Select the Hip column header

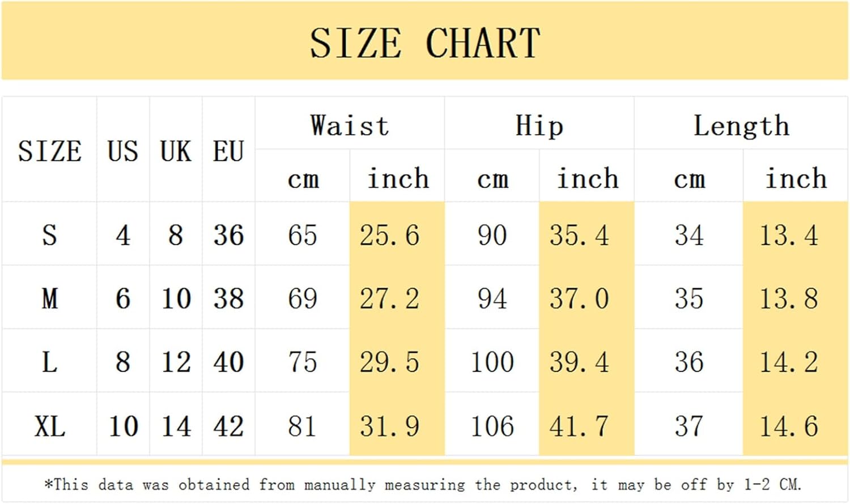point(539,126)
